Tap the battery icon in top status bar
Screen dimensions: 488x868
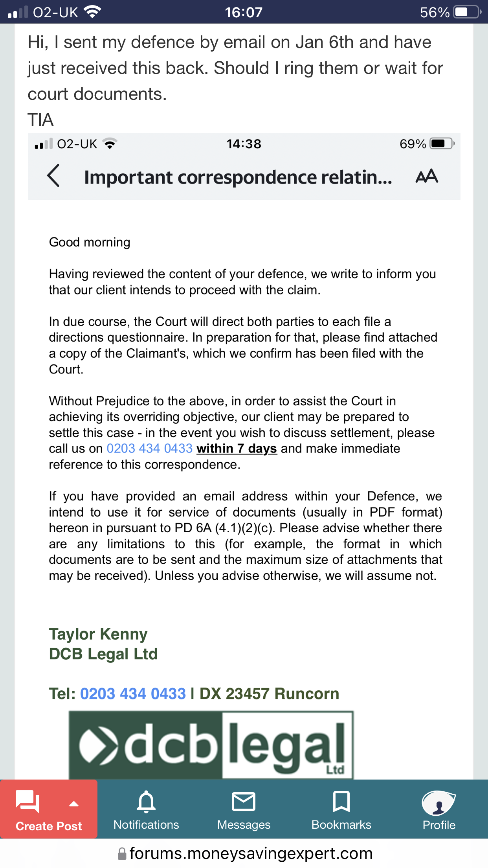pyautogui.click(x=467, y=12)
